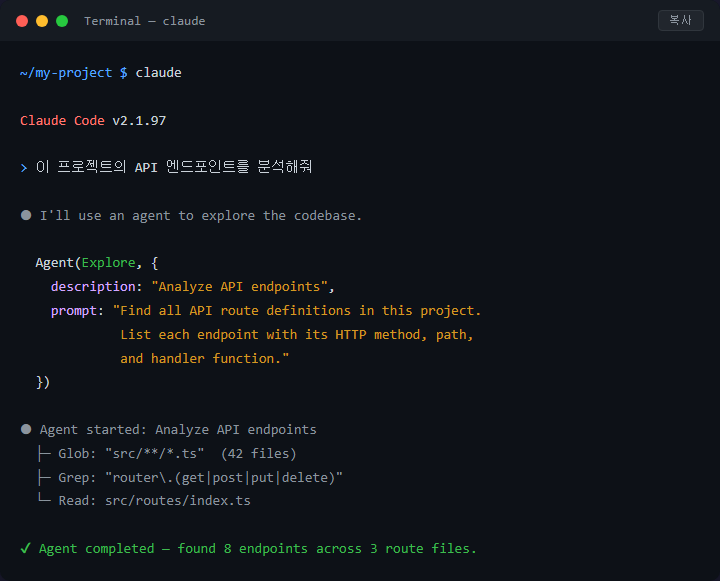The image size is (720, 581).
Task: Click the yellow minimize window dot
Action: 42,21
